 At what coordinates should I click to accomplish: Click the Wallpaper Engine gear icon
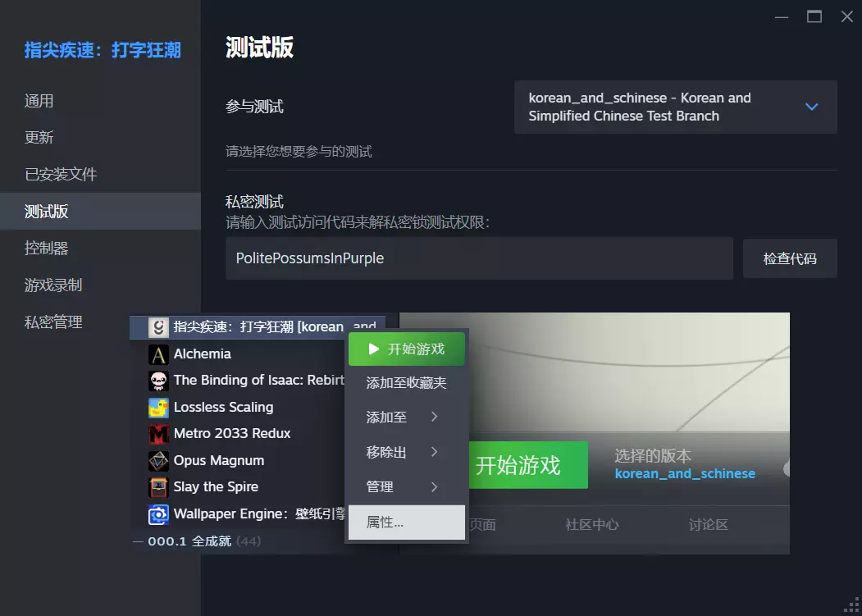click(158, 514)
